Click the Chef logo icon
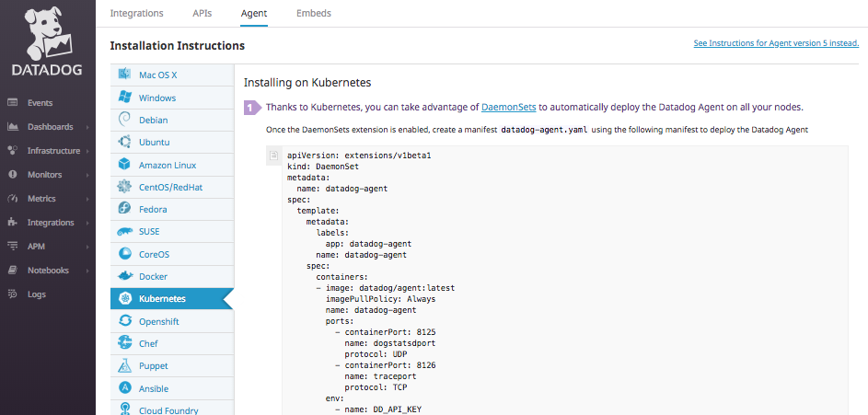The image size is (868, 415). [x=124, y=343]
